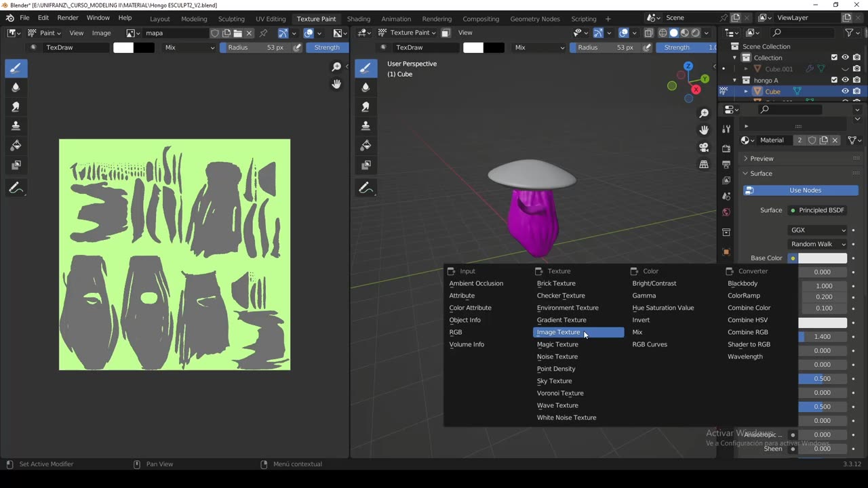Click Ambient Occlusion in Input column
868x488 pixels.
(476, 283)
